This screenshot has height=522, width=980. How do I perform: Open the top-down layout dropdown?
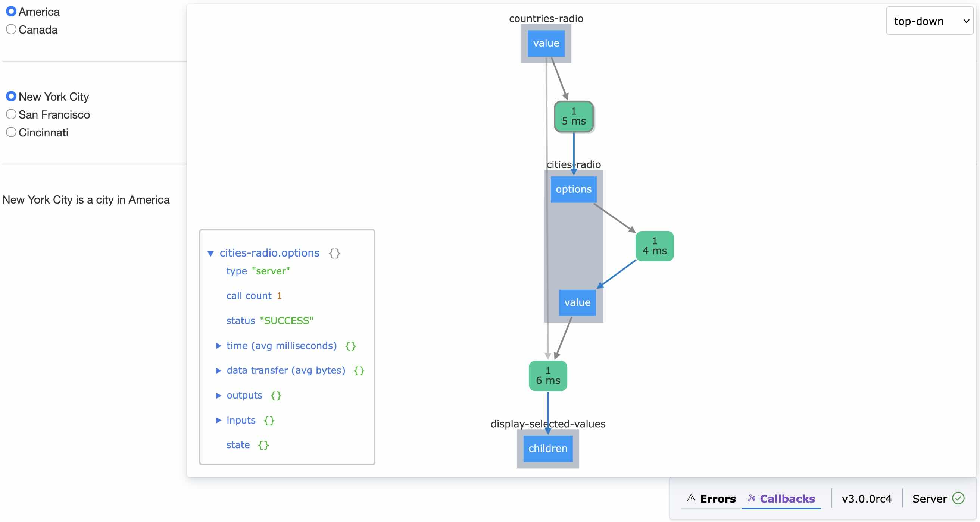[929, 21]
